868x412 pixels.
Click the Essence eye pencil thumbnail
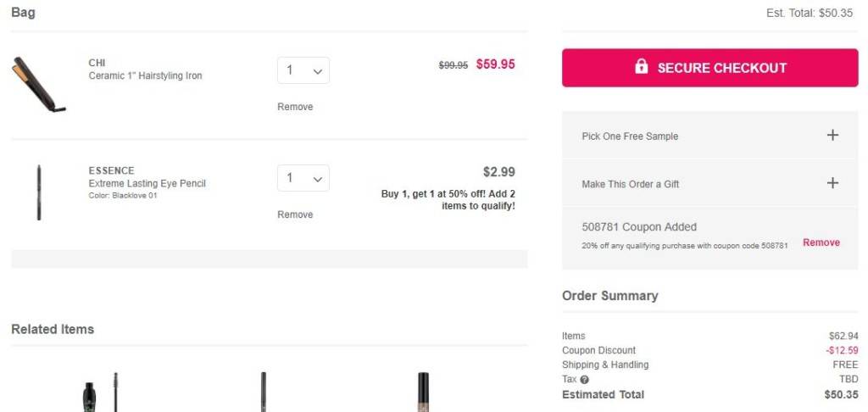(x=39, y=192)
